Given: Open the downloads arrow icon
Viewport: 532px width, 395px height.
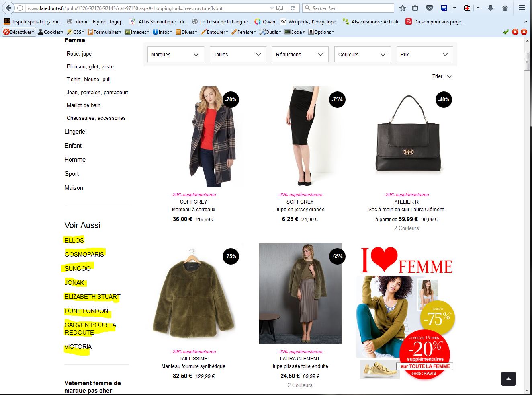Looking at the screenshot, I should (x=491, y=8).
